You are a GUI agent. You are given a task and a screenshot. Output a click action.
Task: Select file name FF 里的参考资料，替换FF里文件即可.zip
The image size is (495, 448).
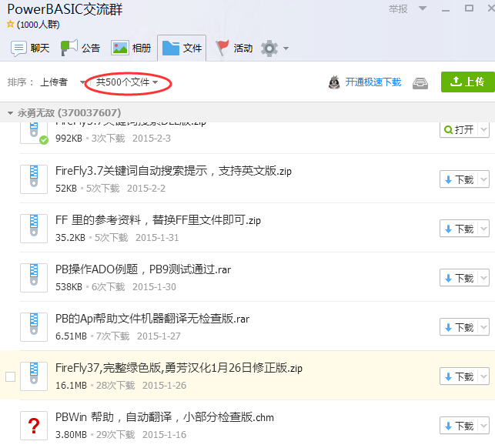point(158,220)
